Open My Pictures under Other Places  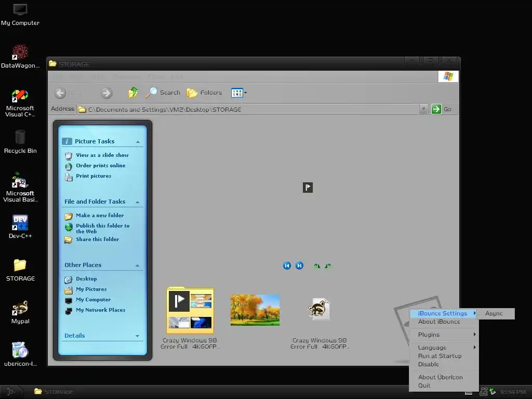[x=91, y=289]
